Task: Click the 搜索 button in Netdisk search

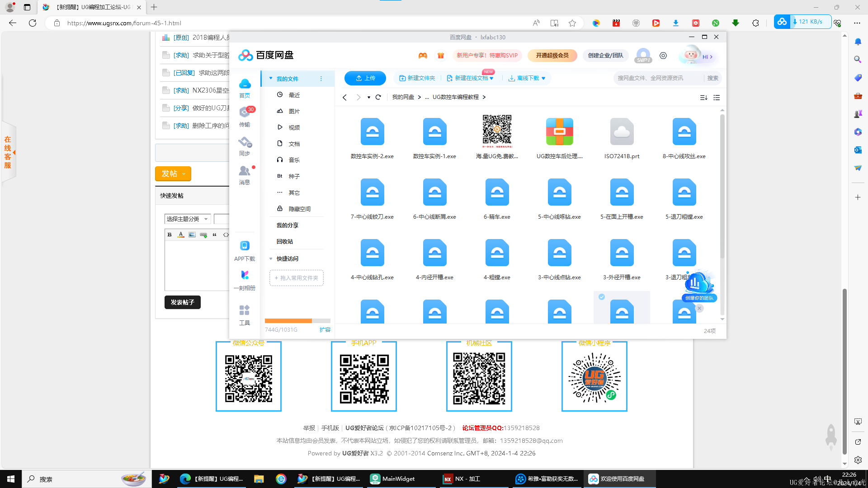Action: coord(713,78)
